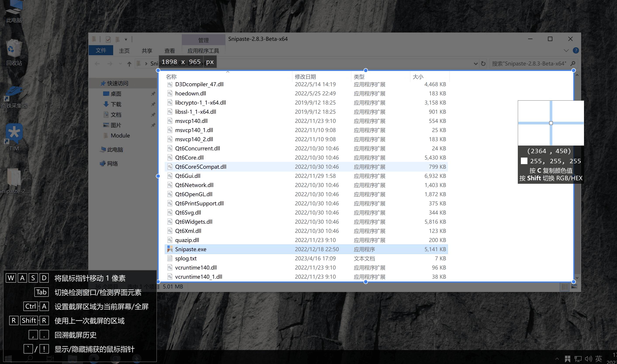The width and height of the screenshot is (617, 364).
Task: Expand the ribbon with chevron arrow
Action: [x=566, y=51]
